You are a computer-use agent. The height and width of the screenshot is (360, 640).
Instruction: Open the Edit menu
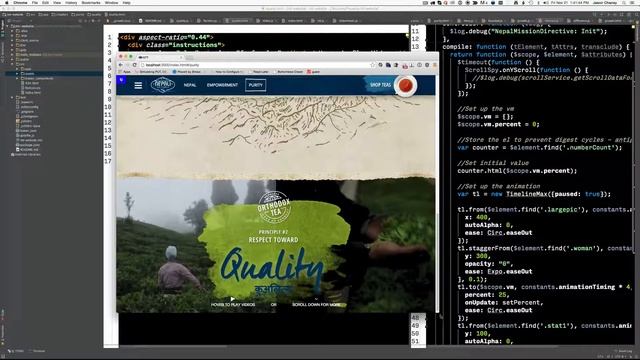(45, 2)
